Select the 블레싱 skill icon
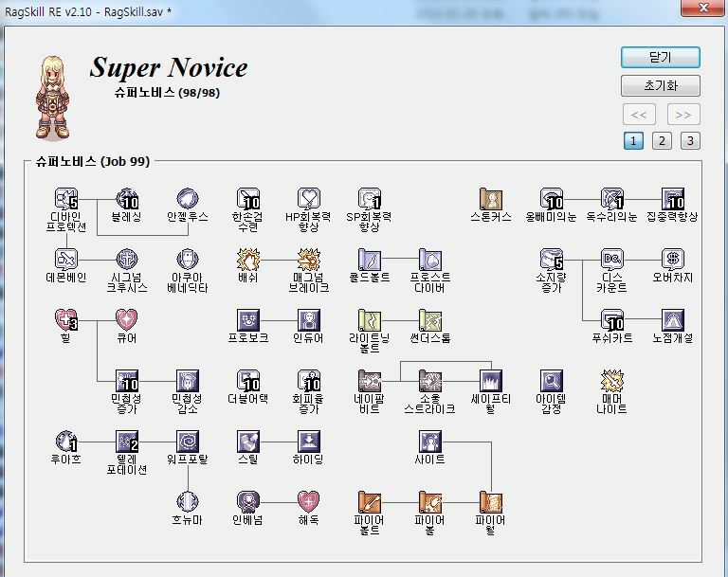The height and width of the screenshot is (577, 728). coord(127,199)
